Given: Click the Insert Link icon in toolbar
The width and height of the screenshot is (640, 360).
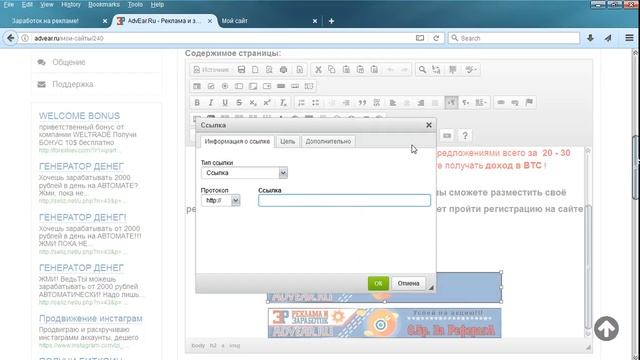Looking at the screenshot, I should [x=501, y=102].
